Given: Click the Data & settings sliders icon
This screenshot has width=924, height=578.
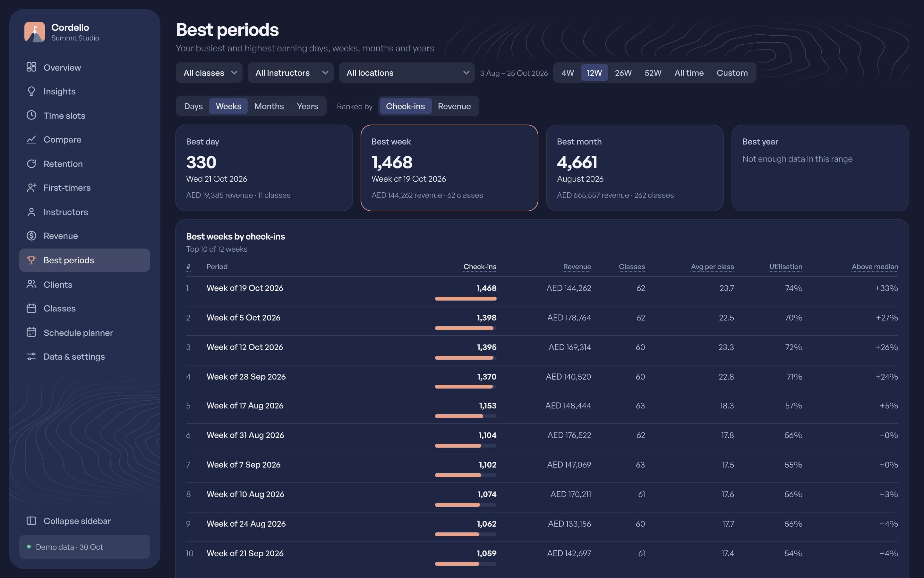Looking at the screenshot, I should [x=31, y=356].
